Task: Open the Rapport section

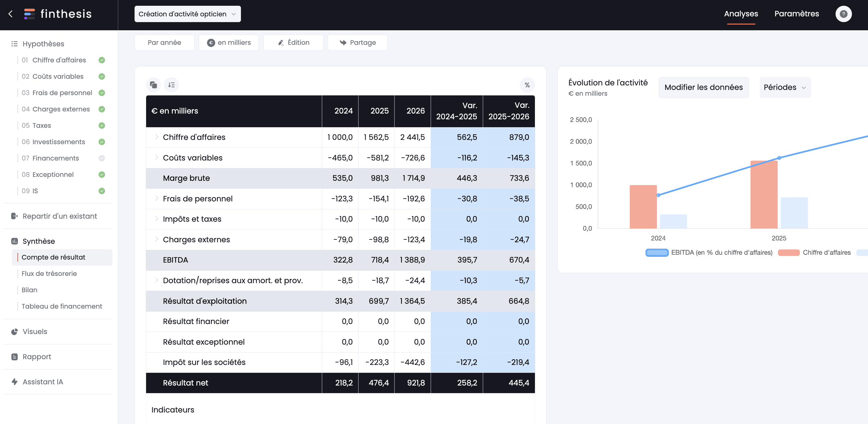Action: point(37,357)
